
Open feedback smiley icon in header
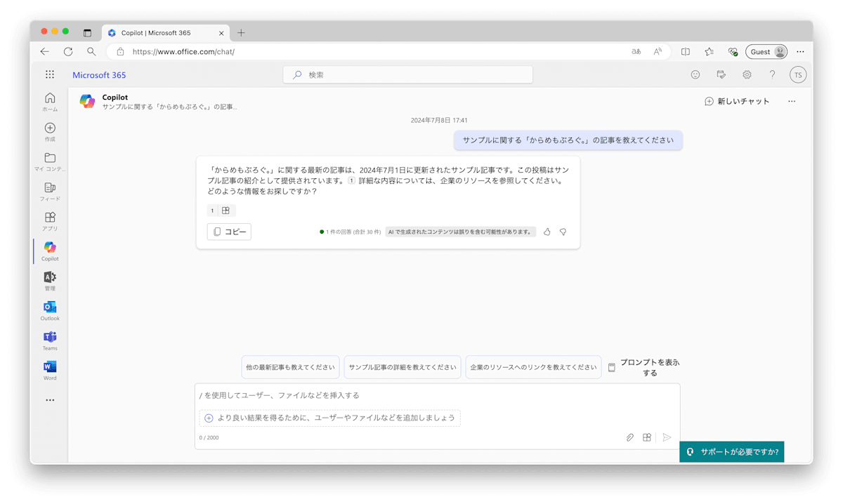tap(695, 74)
